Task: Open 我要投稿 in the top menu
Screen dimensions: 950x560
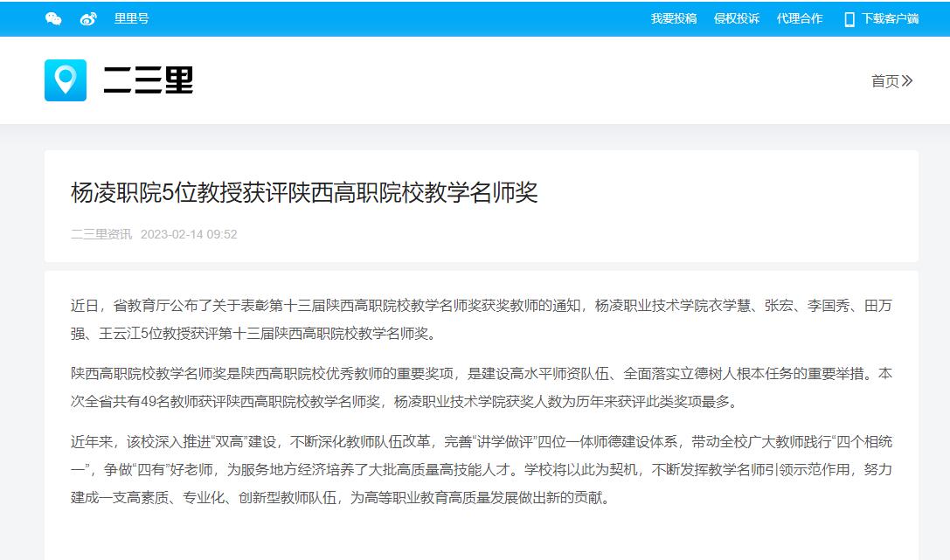Action: pos(673,18)
